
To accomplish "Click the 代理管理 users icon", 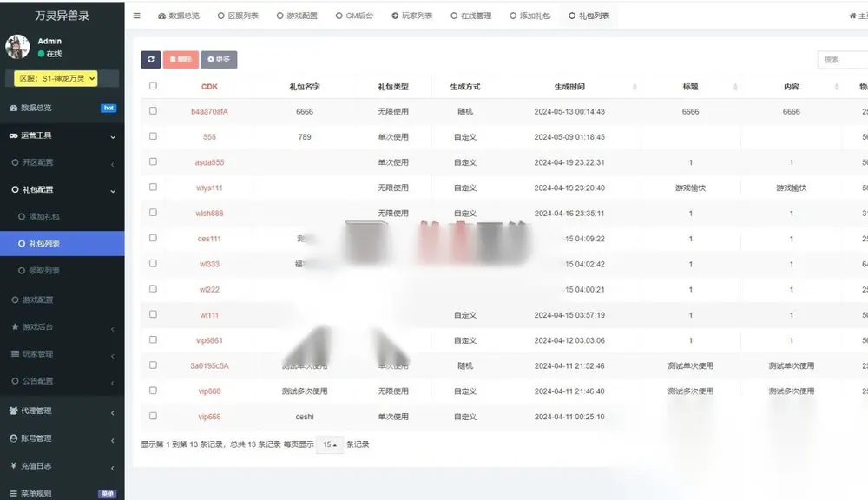I will click(14, 411).
